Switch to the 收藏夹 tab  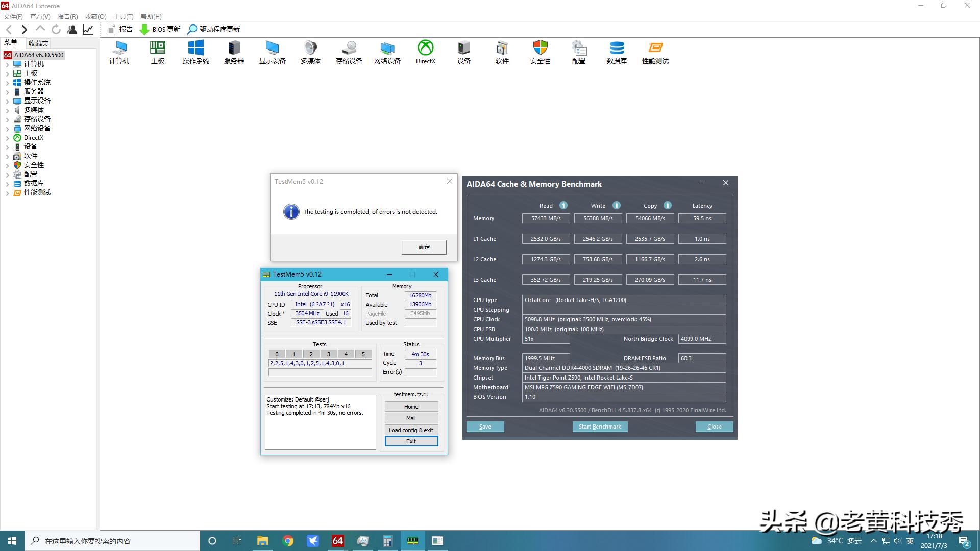pos(38,43)
